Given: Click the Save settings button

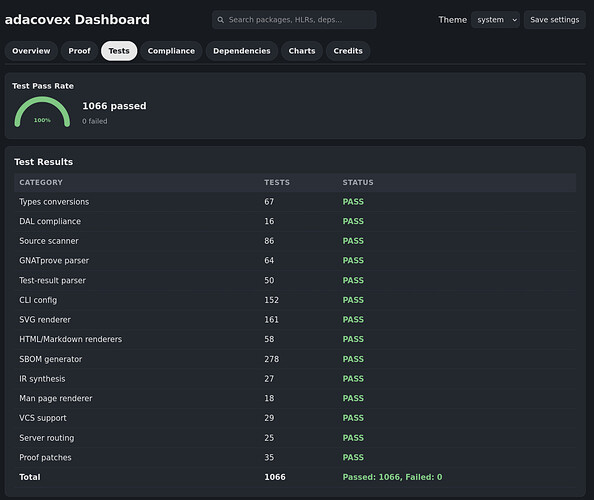Looking at the screenshot, I should tap(555, 20).
